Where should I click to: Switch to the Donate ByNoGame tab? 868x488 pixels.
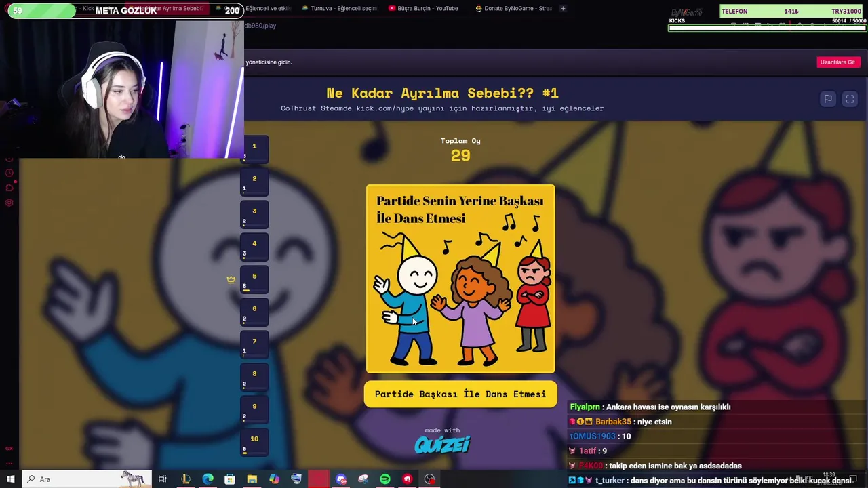(514, 8)
